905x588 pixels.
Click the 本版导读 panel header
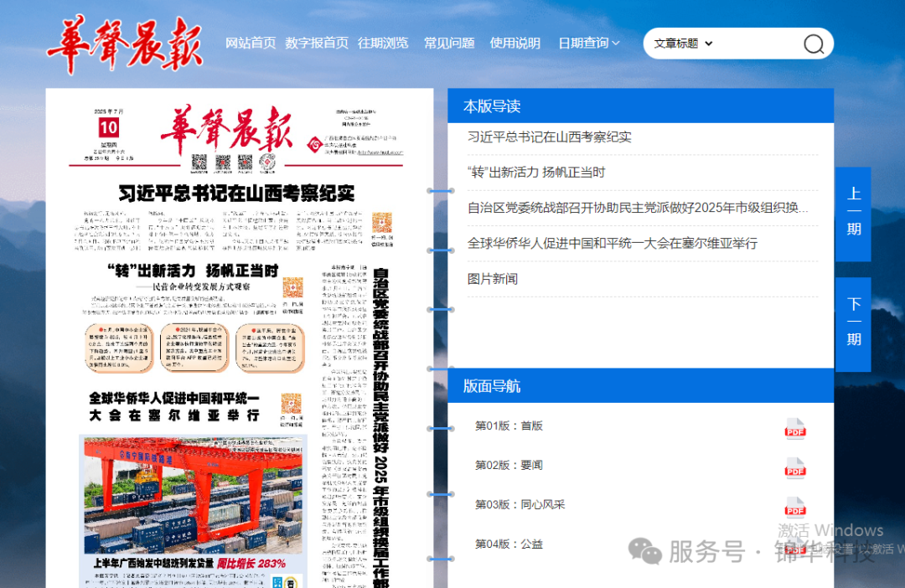coord(641,106)
